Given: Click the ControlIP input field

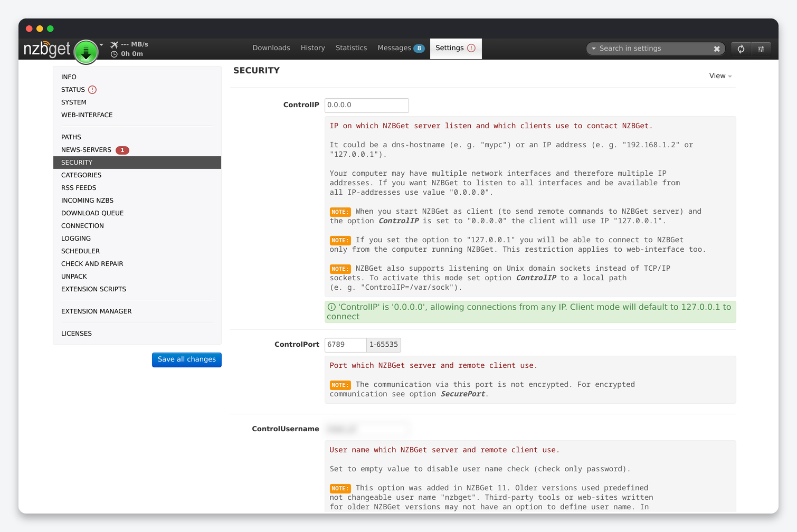Looking at the screenshot, I should click(367, 105).
